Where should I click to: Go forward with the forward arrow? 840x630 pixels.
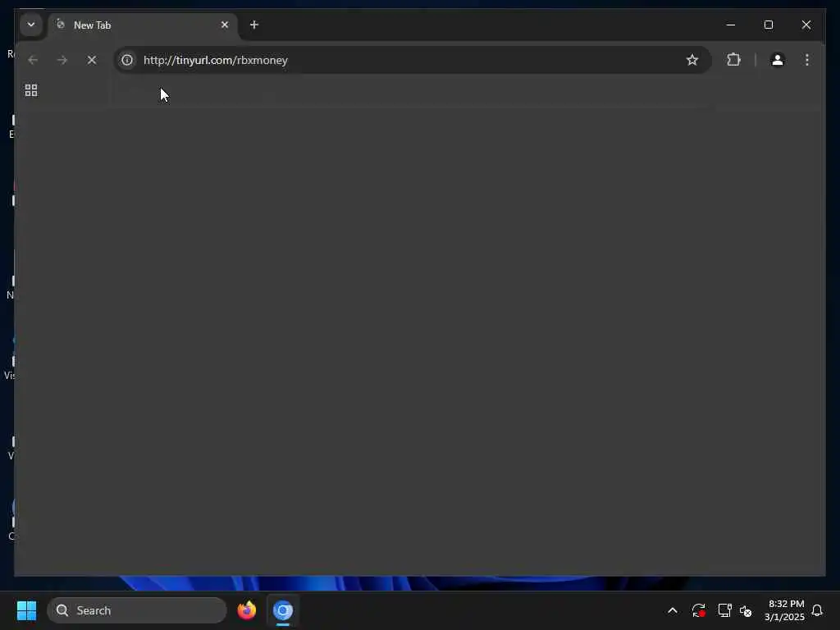62,60
